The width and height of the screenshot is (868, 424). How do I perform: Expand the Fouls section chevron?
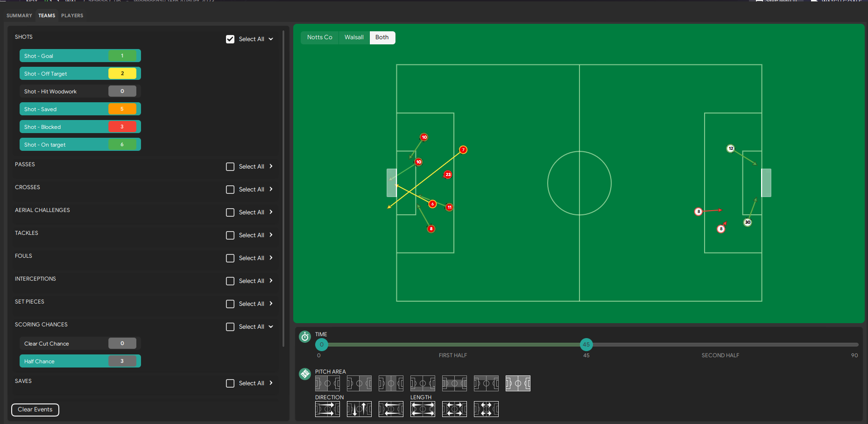271,258
